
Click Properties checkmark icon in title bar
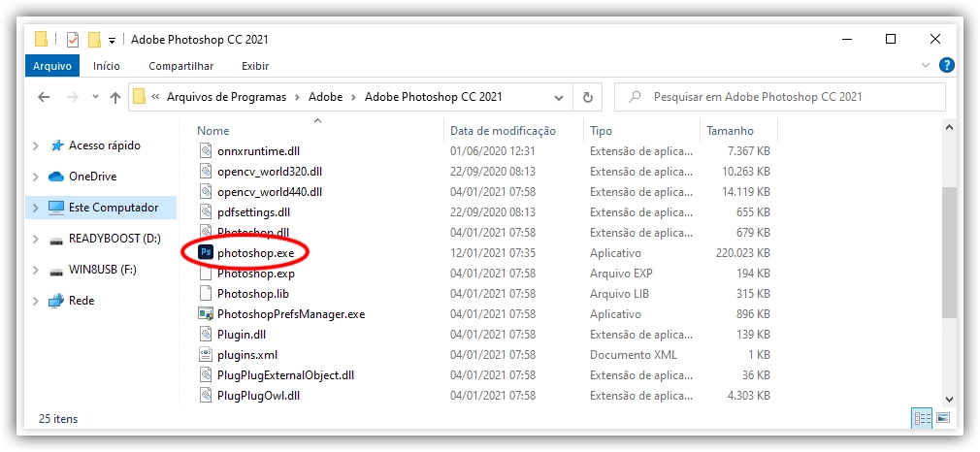click(73, 40)
